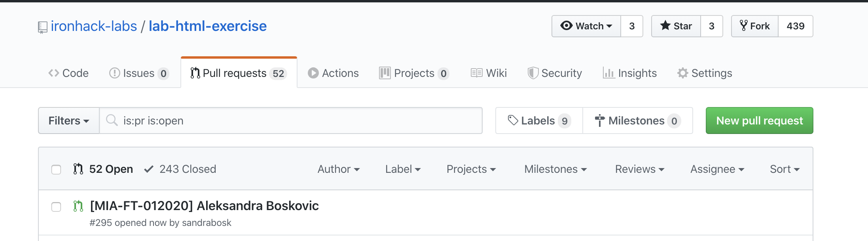The height and width of the screenshot is (241, 868).
Task: Show the 243 Closed pull requests
Action: tap(180, 169)
